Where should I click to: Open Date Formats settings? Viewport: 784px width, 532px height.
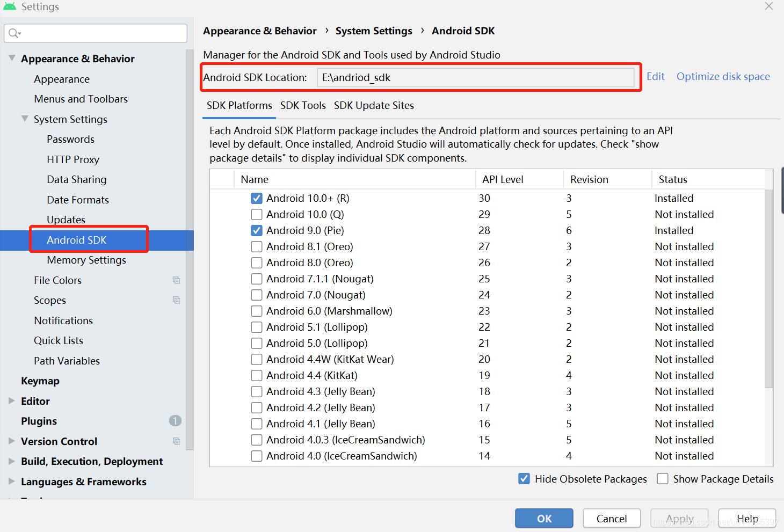78,200
